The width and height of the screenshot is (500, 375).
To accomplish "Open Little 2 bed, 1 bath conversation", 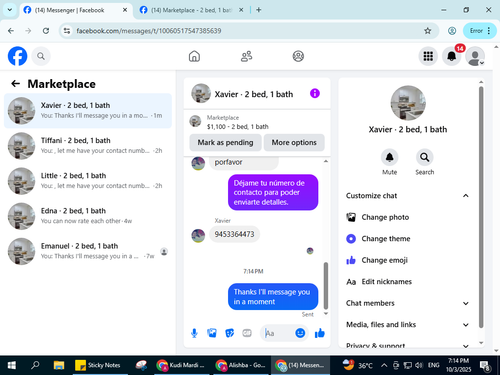I will click(88, 181).
